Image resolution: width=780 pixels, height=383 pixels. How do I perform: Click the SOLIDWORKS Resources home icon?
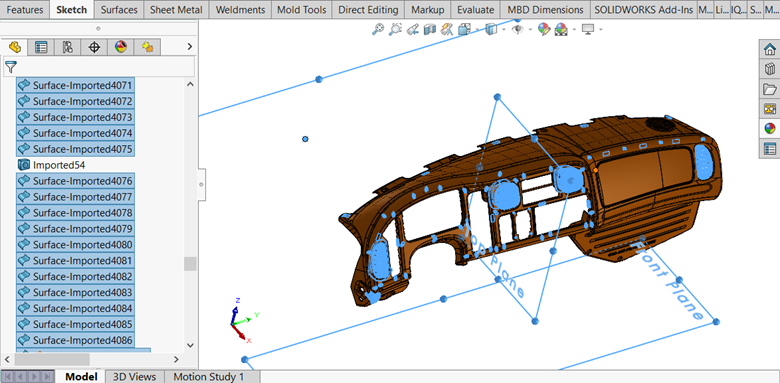tap(770, 49)
